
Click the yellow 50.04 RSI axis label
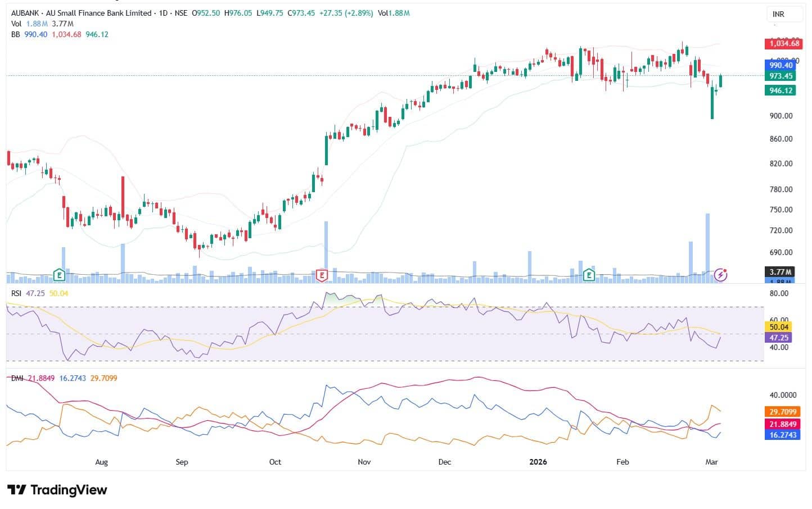(x=779, y=327)
